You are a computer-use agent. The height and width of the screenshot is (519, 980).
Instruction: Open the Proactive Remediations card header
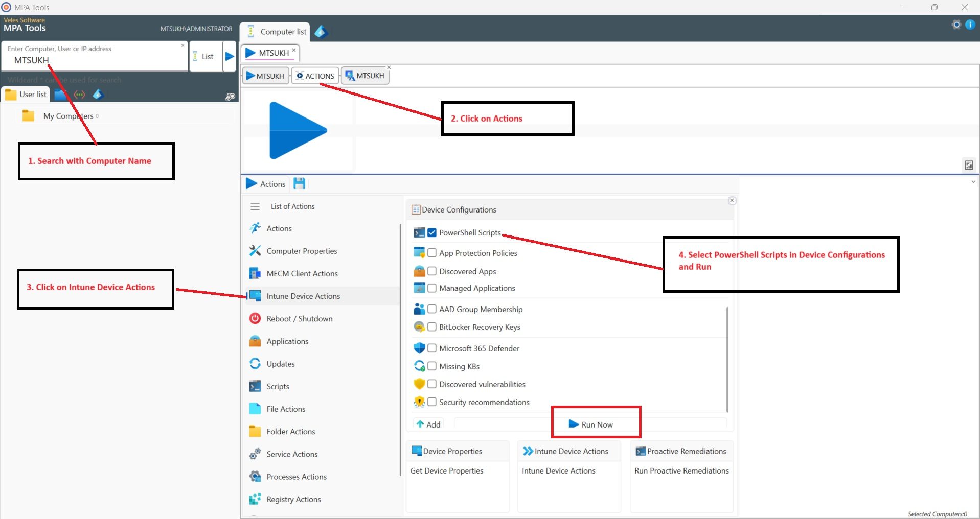(682, 451)
